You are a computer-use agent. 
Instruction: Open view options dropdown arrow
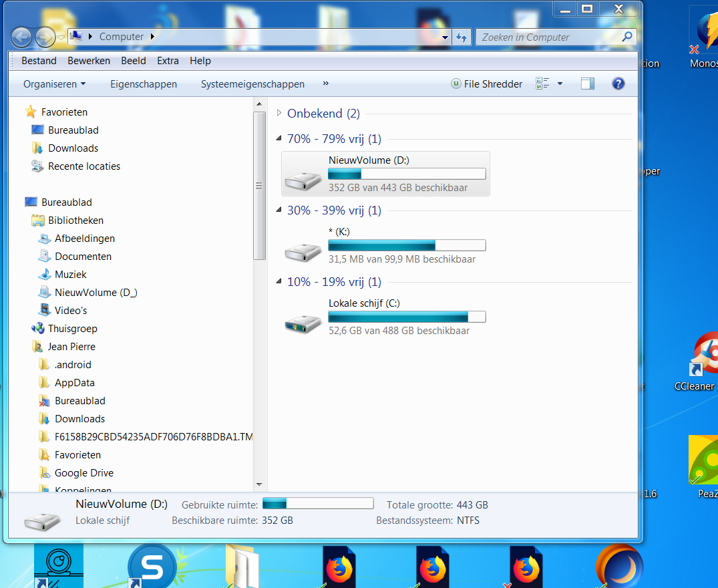(560, 84)
